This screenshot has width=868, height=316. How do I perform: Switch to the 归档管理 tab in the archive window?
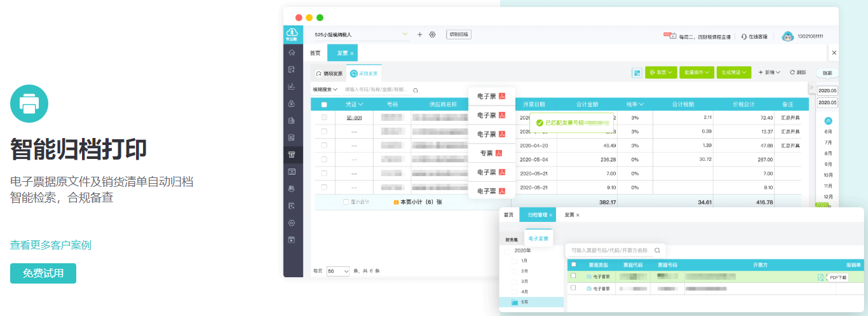(538, 215)
